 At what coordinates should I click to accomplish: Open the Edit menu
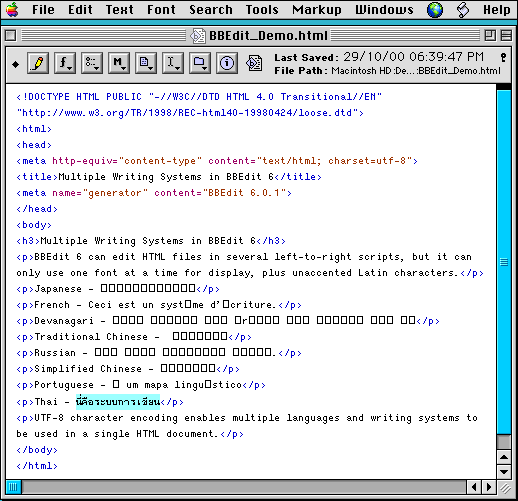80,10
